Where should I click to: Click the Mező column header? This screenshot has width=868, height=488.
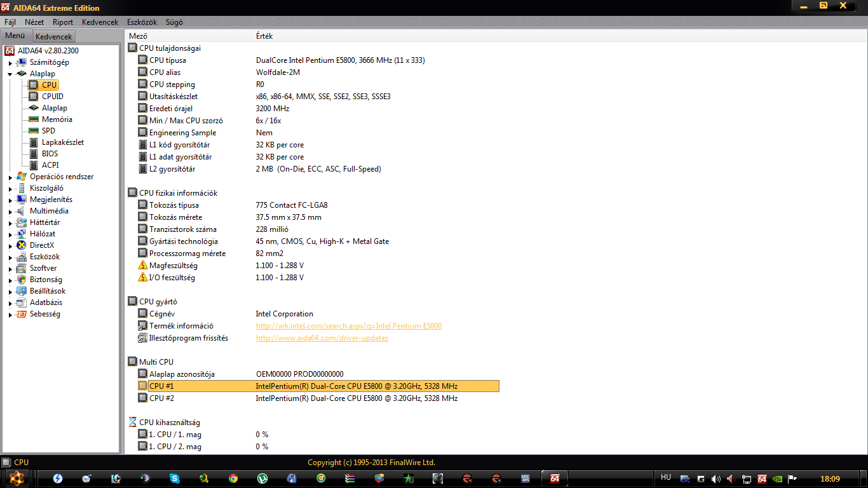click(188, 36)
